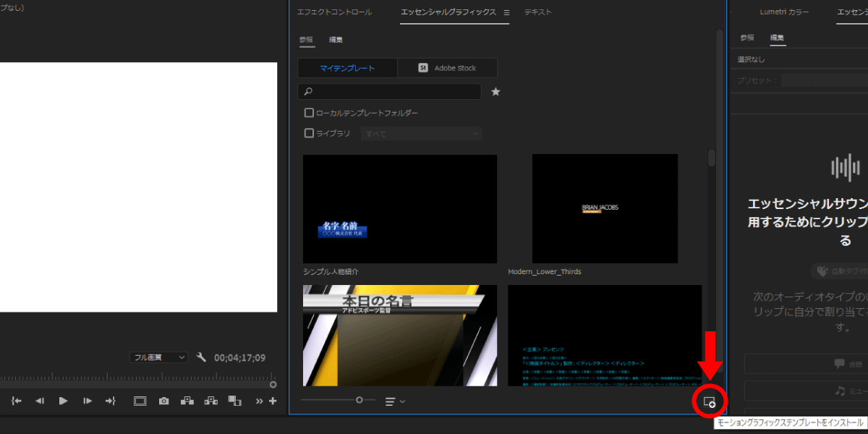The image size is (868, 434).
Task: Open the すべて library dropdown
Action: [422, 134]
